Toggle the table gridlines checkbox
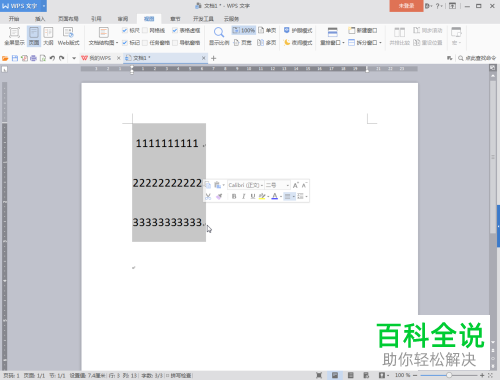500x380 pixels. (x=175, y=30)
